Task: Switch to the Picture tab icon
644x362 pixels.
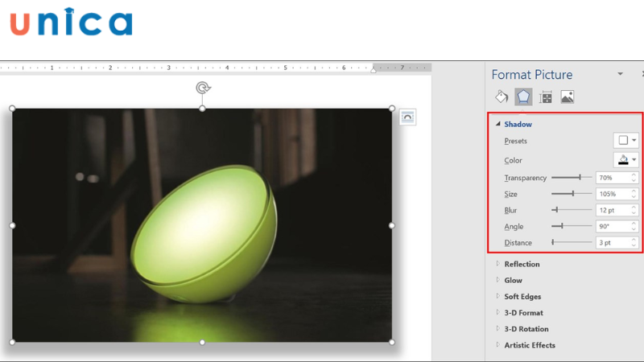Action: [568, 97]
